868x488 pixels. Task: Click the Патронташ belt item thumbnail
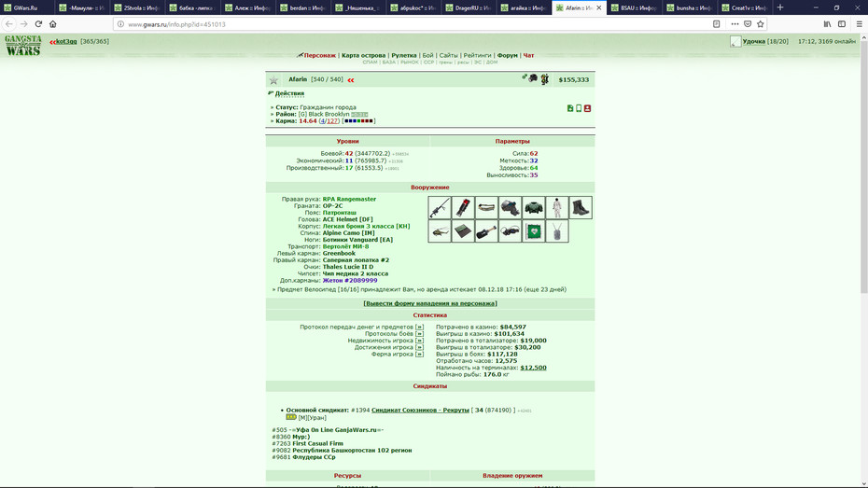pyautogui.click(x=486, y=207)
